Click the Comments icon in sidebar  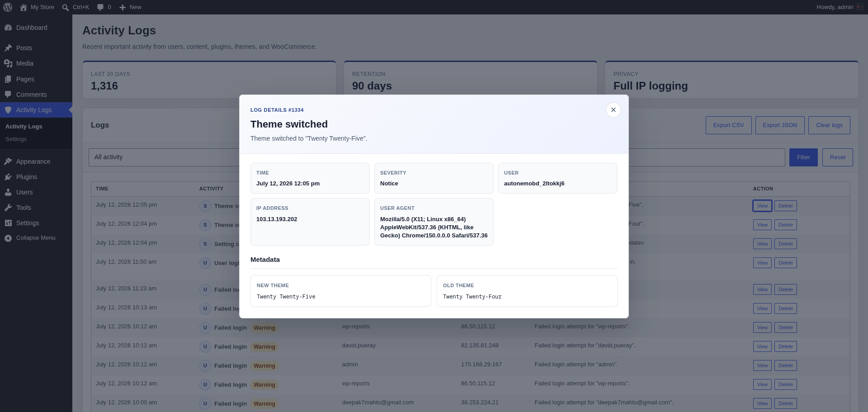click(x=8, y=95)
